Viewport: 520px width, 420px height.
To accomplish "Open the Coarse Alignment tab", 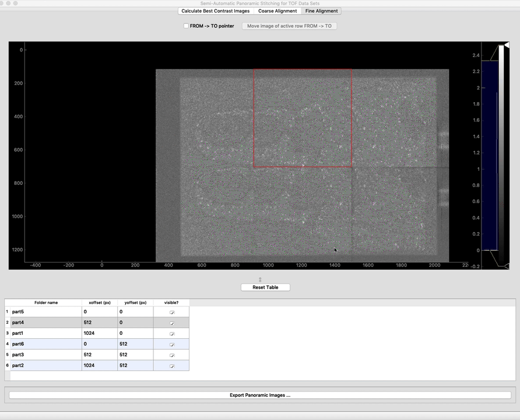I will (x=277, y=11).
